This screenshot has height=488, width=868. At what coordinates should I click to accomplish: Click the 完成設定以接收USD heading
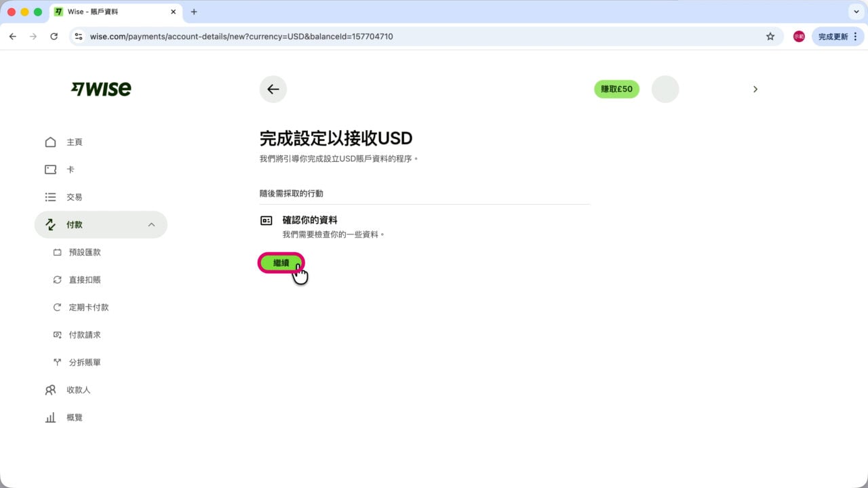pyautogui.click(x=336, y=138)
